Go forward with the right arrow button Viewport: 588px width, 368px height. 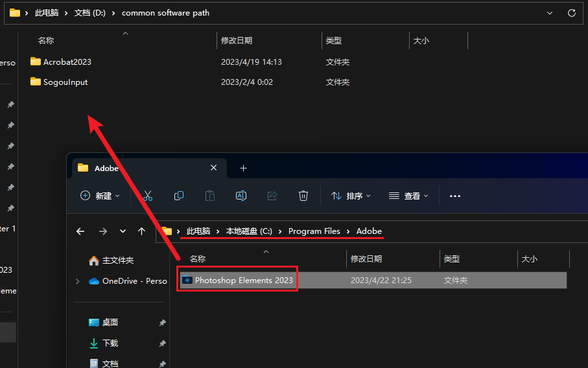click(x=102, y=231)
